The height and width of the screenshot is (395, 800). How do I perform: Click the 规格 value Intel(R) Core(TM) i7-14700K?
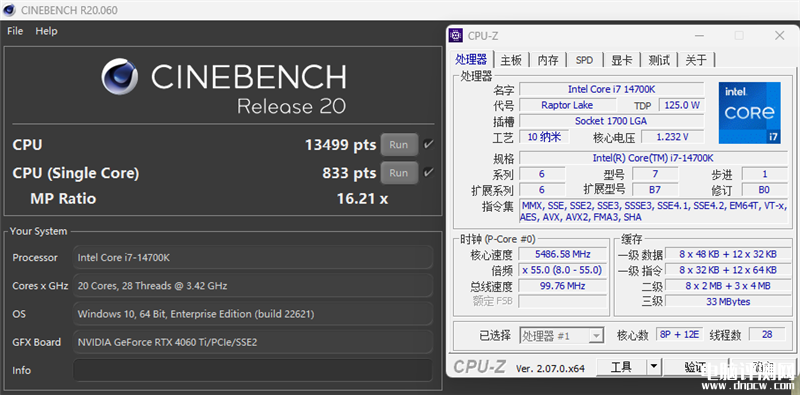coord(653,158)
